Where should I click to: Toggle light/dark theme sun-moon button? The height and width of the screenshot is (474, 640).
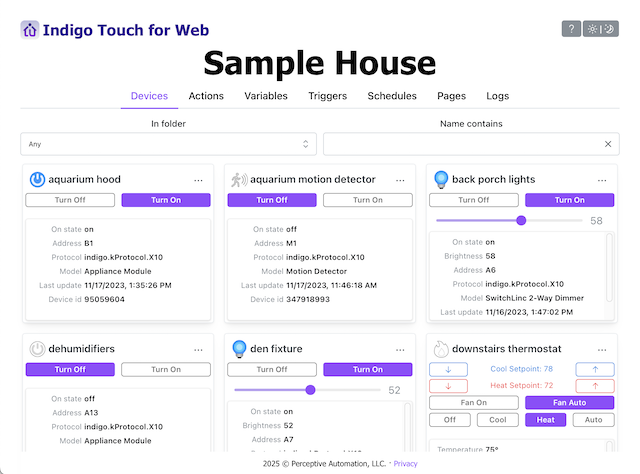click(601, 29)
